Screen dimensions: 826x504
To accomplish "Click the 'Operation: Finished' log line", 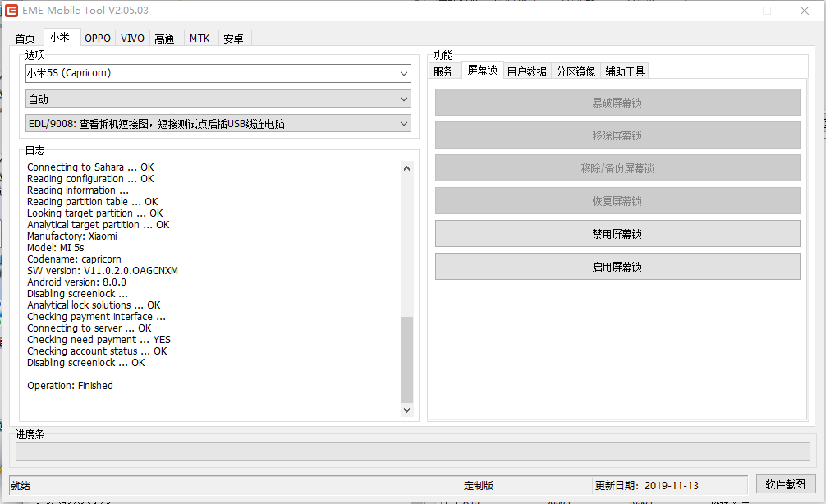I will pyautogui.click(x=70, y=386).
